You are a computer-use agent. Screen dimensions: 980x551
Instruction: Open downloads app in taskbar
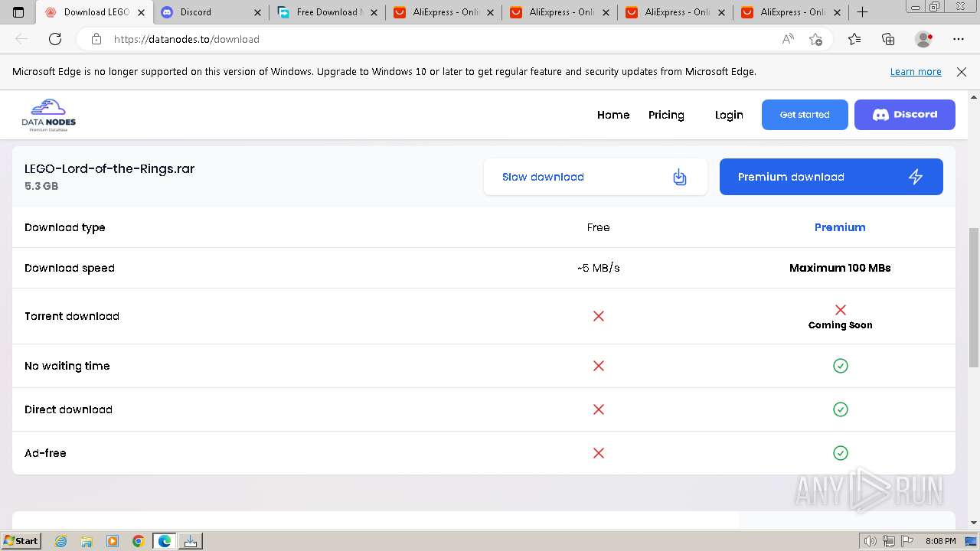(x=191, y=541)
